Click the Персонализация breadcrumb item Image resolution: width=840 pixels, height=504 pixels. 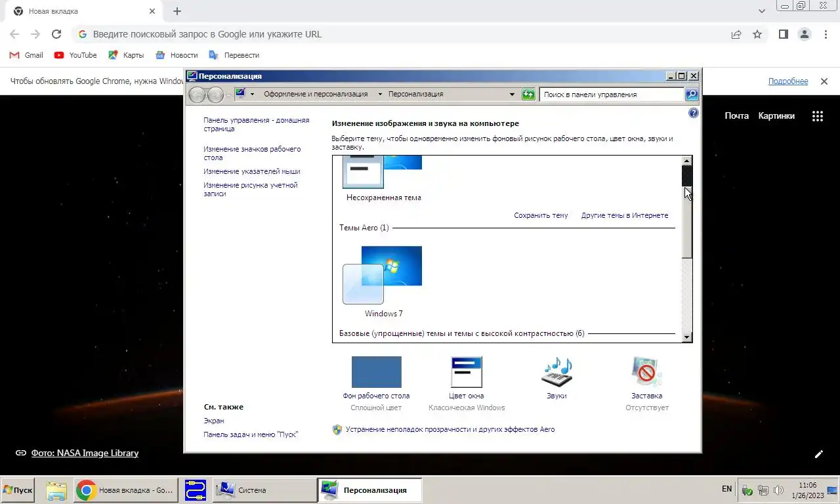(x=415, y=94)
